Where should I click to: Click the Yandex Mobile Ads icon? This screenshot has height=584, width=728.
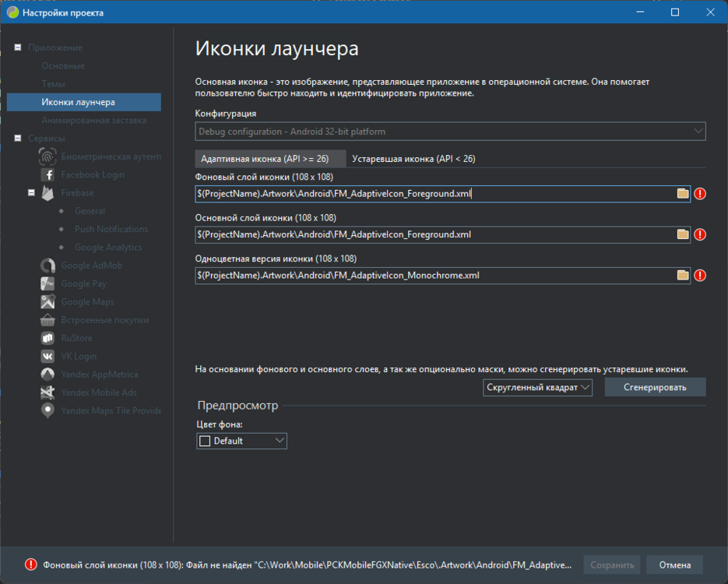pyautogui.click(x=47, y=392)
